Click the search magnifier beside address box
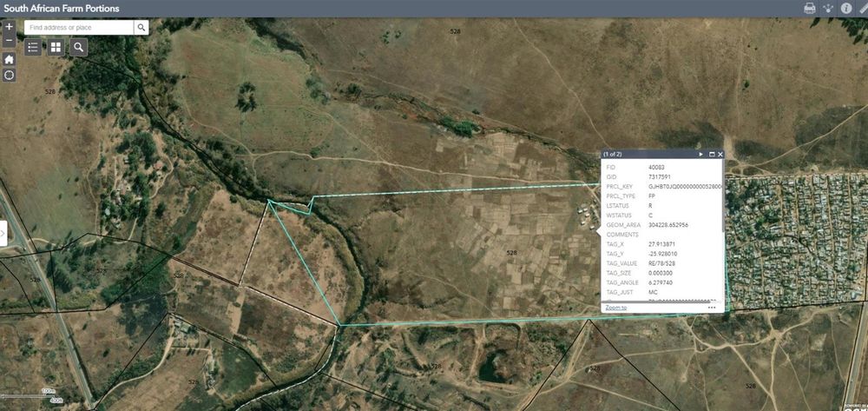This screenshot has width=868, height=411. [141, 27]
